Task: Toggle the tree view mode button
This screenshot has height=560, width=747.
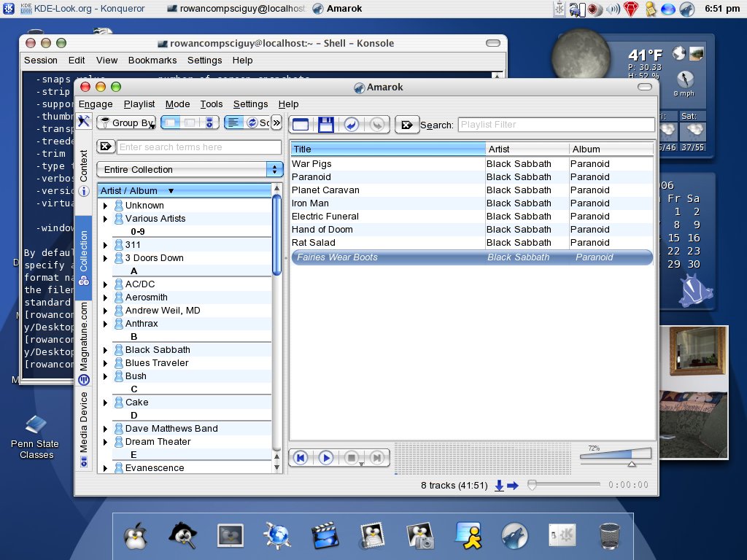Action: 170,122
